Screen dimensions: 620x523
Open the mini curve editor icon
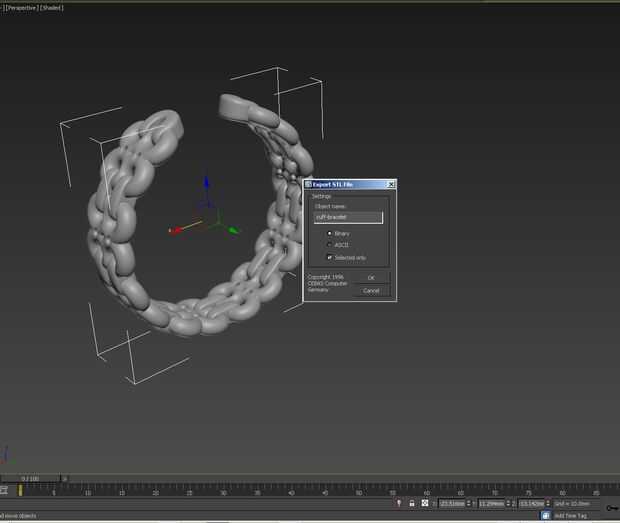tap(4, 491)
